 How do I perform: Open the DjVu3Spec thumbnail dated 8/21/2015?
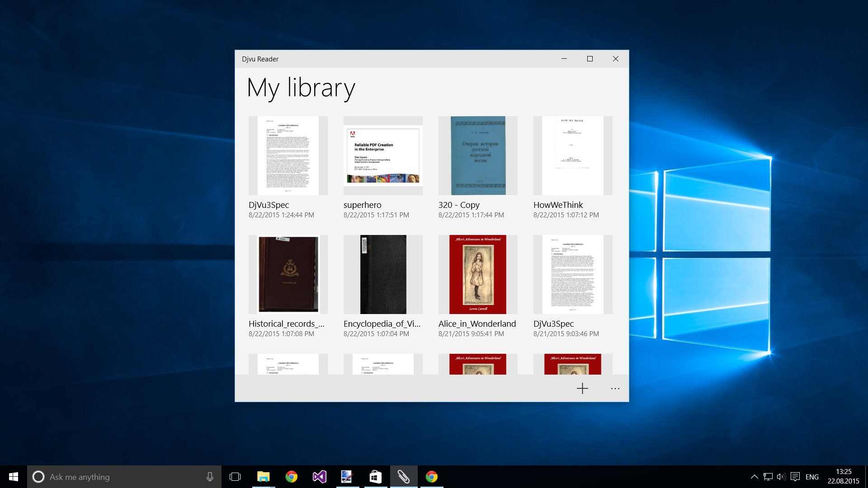tap(572, 274)
